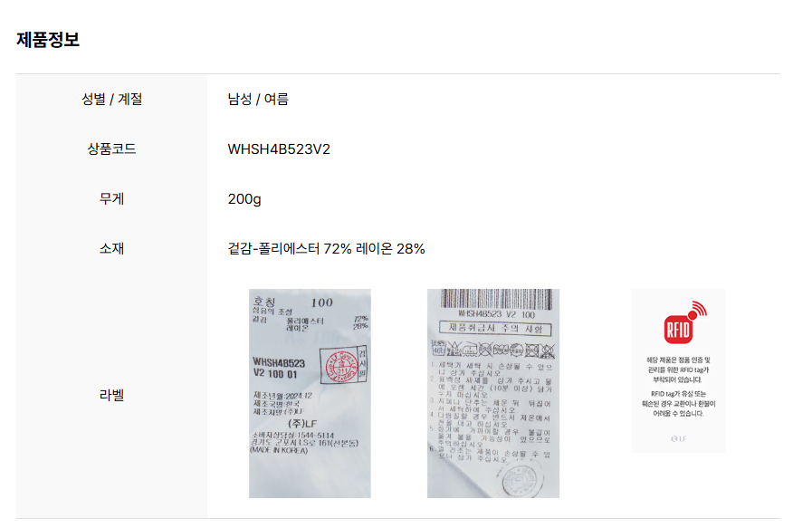Viewport: 812px width, 528px height.
Task: Click the 무게 row label
Action: pos(111,199)
